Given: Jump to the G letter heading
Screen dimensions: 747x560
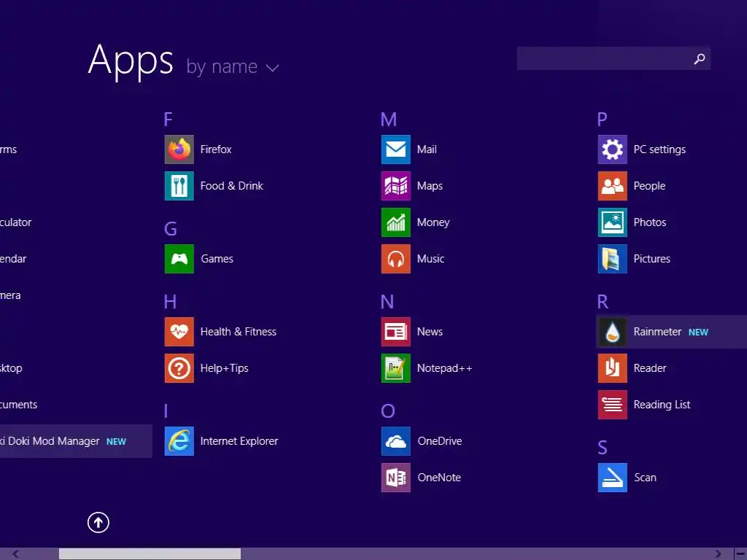Looking at the screenshot, I should coord(171,228).
